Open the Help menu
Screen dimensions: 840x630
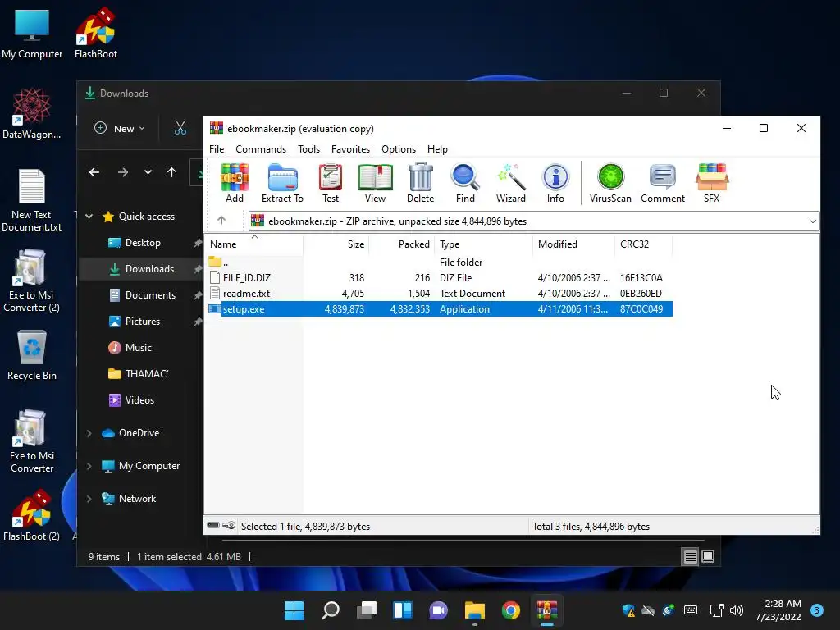click(437, 149)
